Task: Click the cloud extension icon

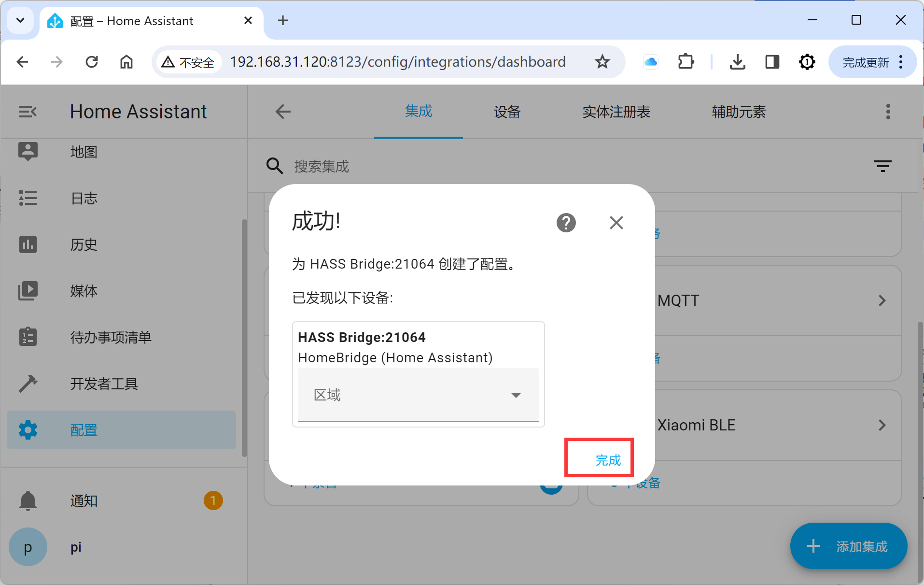Action: point(651,62)
